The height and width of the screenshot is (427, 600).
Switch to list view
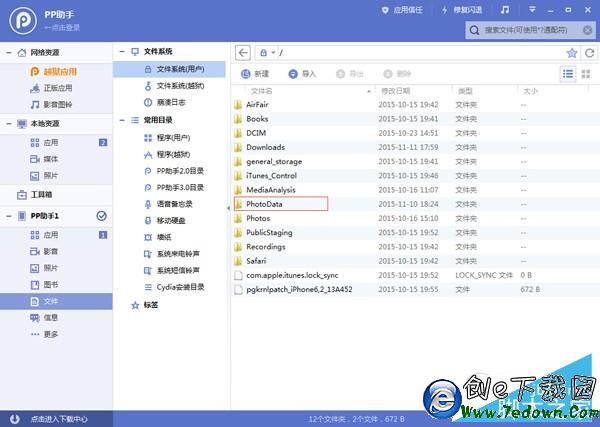coord(568,74)
